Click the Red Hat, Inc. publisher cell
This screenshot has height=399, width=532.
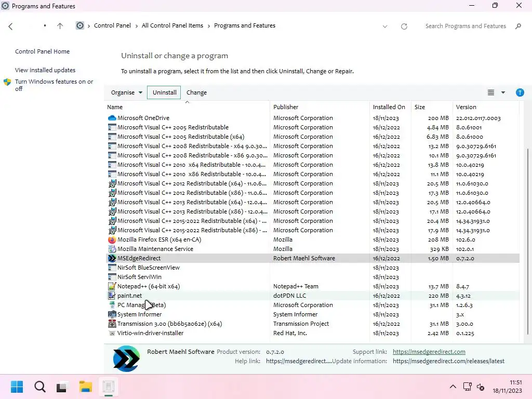pyautogui.click(x=290, y=333)
